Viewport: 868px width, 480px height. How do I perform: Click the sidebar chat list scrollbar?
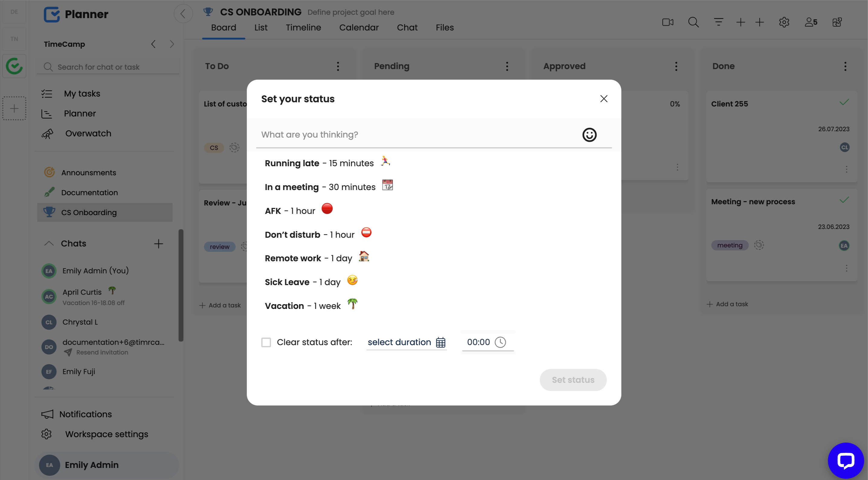click(181, 285)
